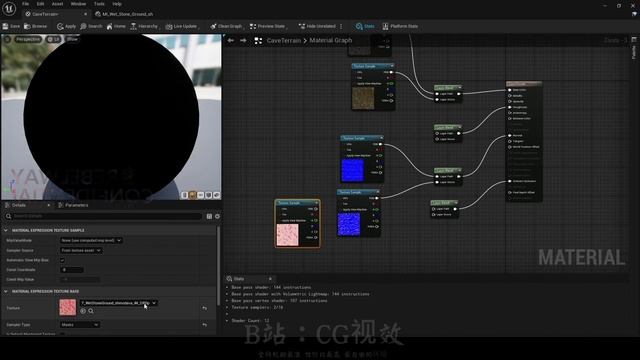Viewport: 640px width, 360px height.
Task: Open Platform Stats
Action: pyautogui.click(x=400, y=26)
